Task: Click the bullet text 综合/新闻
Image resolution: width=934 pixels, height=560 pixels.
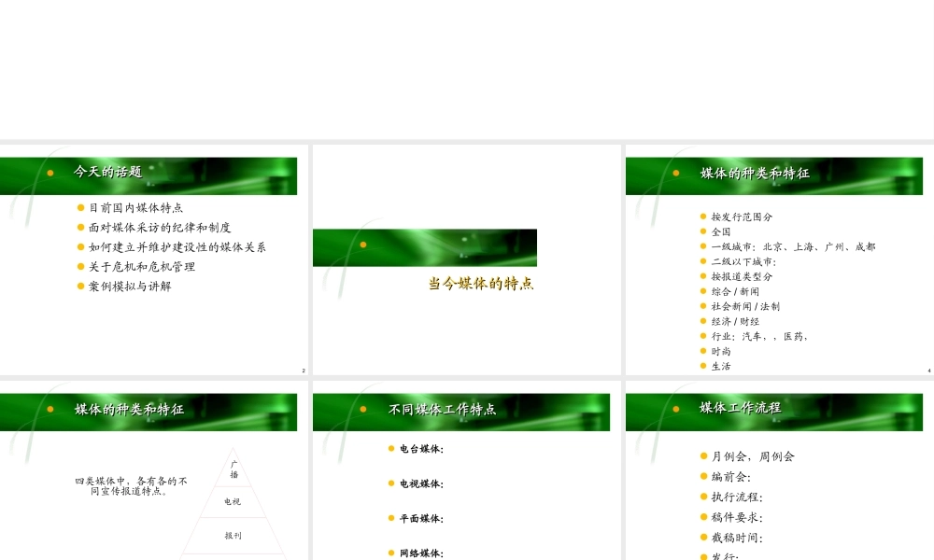Action: (735, 291)
